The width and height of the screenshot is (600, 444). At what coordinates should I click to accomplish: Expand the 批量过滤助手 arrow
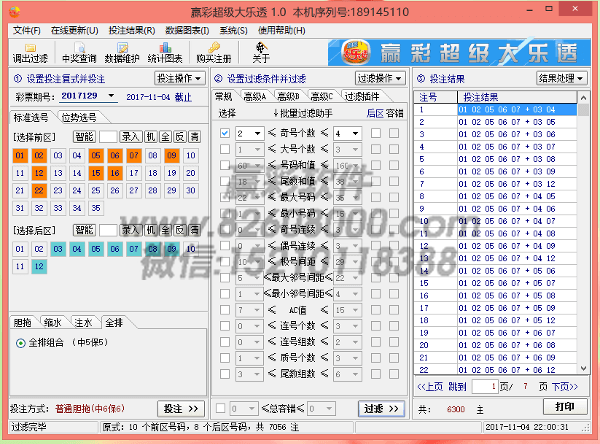click(276, 113)
